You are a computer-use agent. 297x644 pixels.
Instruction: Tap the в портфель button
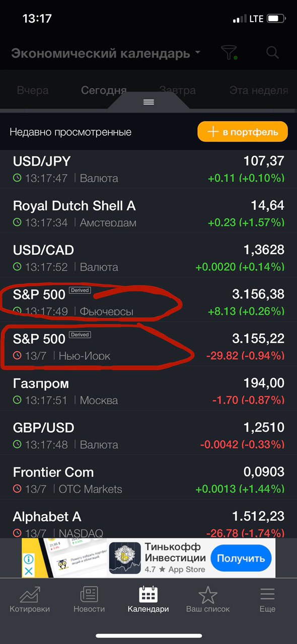[243, 132]
